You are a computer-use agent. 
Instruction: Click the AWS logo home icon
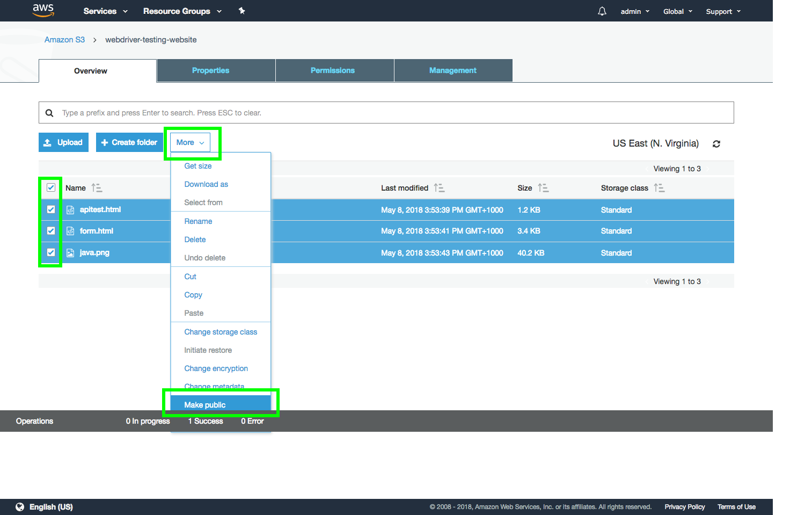43,10
